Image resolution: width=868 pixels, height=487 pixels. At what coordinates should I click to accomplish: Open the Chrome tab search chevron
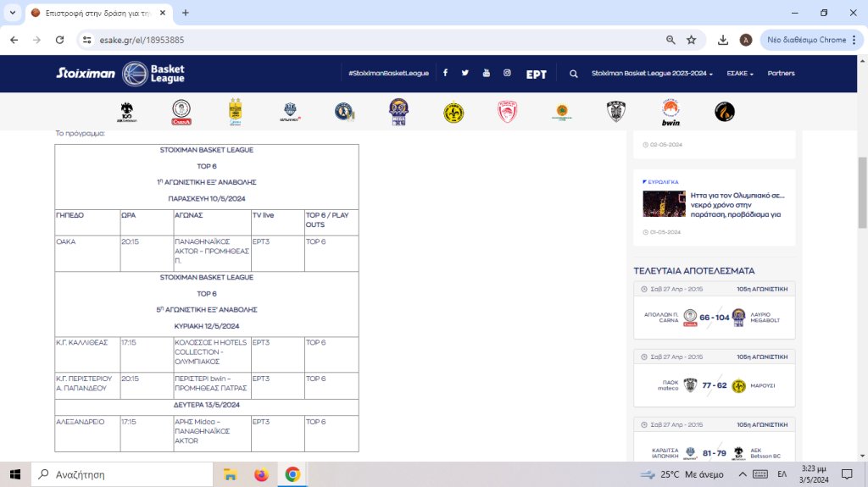(13, 13)
